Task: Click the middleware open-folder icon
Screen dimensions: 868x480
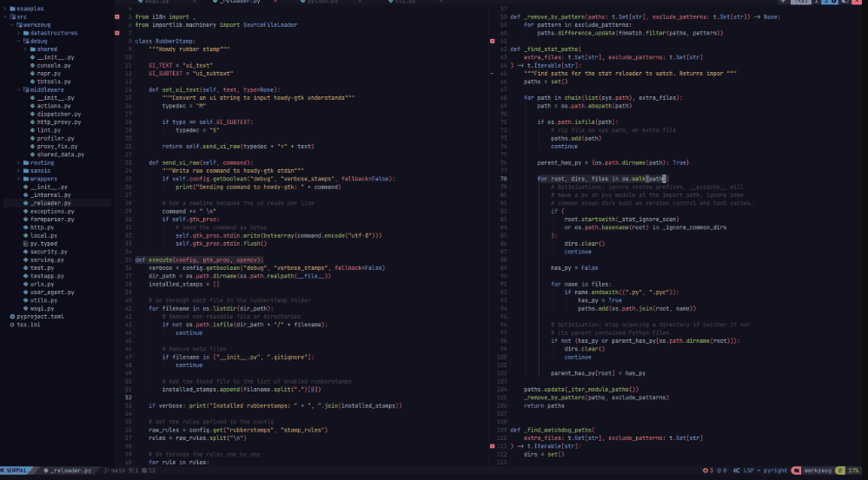Action: click(x=26, y=89)
